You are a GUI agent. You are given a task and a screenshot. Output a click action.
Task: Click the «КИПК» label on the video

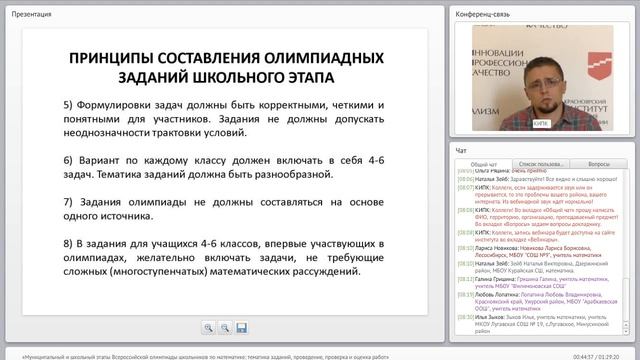(541, 123)
